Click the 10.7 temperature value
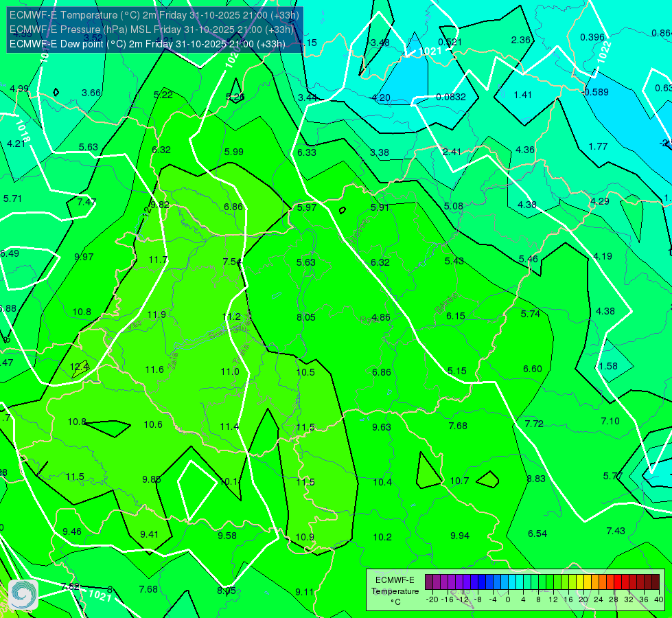Image resolution: width=672 pixels, height=618 pixels. pyautogui.click(x=459, y=481)
